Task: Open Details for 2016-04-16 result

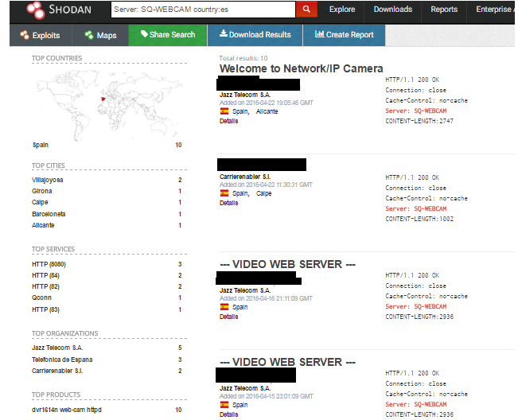Action: [x=228, y=317]
